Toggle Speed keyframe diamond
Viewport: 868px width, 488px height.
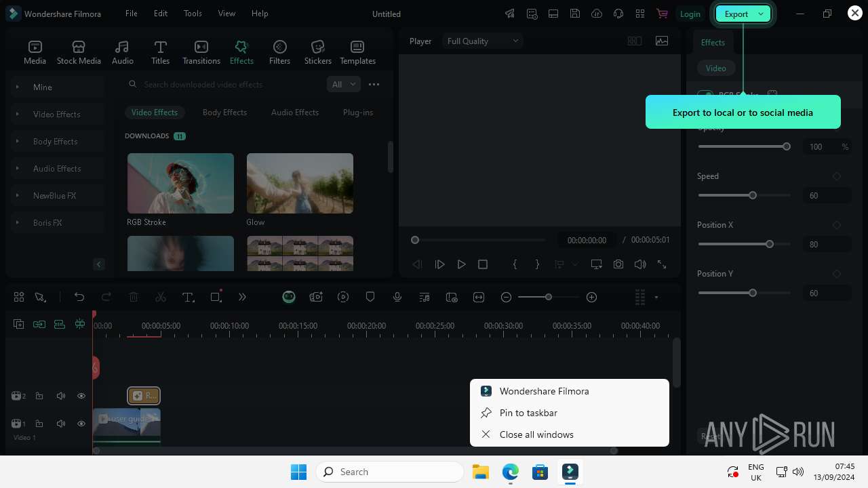837,176
